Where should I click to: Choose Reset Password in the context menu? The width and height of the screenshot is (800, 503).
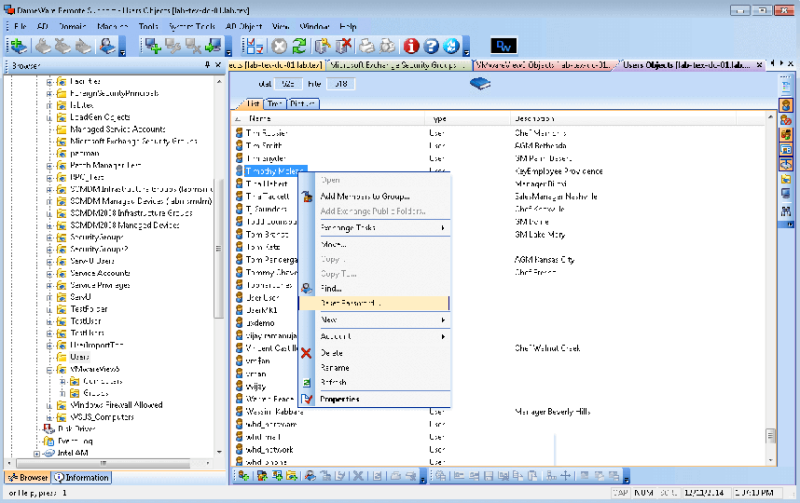[373, 303]
